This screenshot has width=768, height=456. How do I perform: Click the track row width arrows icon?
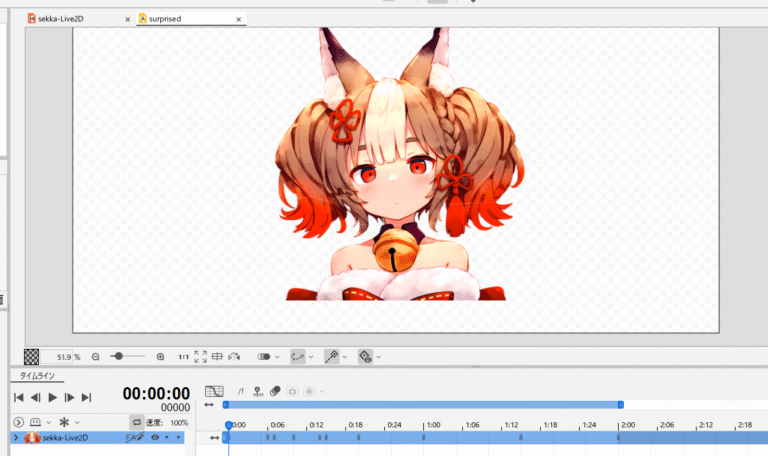pyautogui.click(x=214, y=438)
